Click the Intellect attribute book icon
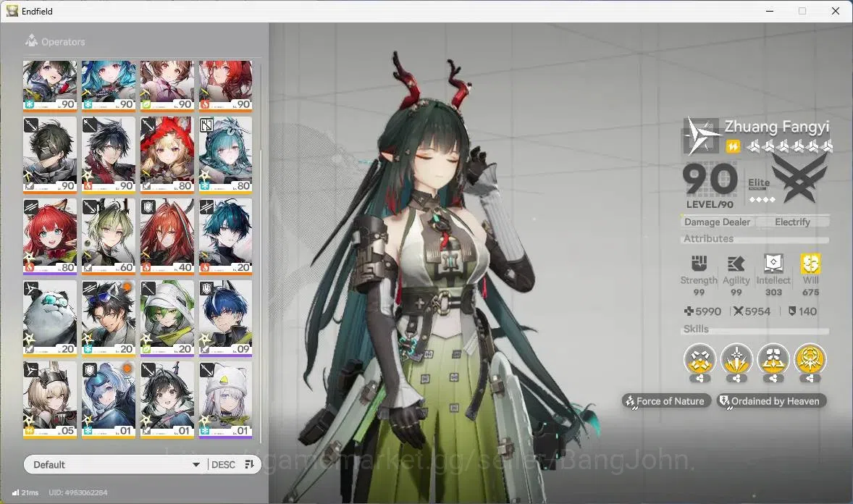This screenshot has height=504, width=853. point(773,264)
